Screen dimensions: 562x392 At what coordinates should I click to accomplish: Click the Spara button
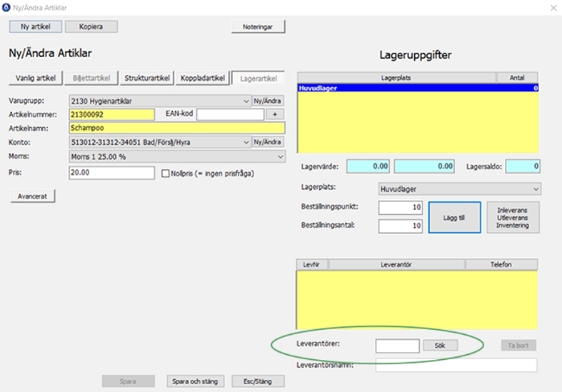coord(128,381)
